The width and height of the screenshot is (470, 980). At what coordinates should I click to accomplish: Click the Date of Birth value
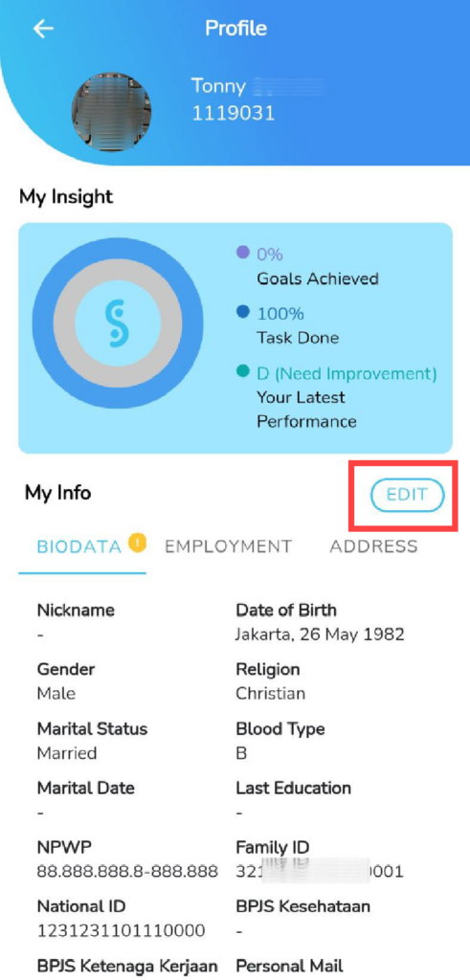tap(320, 635)
